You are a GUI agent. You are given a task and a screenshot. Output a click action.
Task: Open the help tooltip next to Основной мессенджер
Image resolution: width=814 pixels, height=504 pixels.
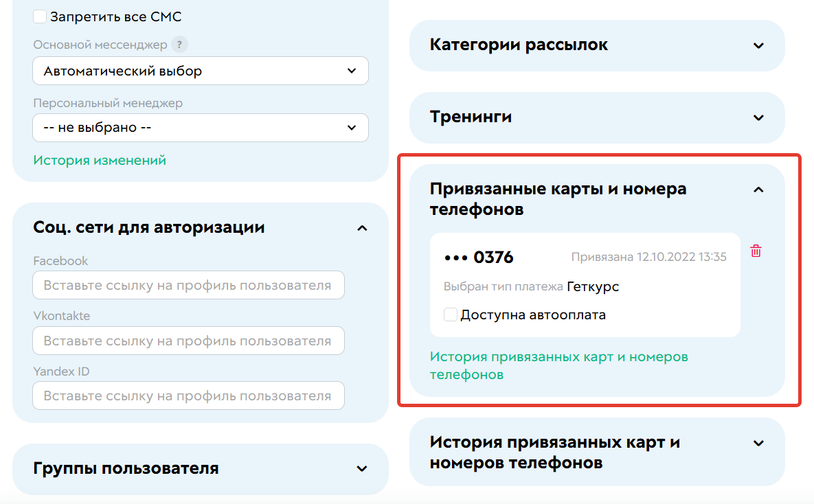pyautogui.click(x=179, y=44)
